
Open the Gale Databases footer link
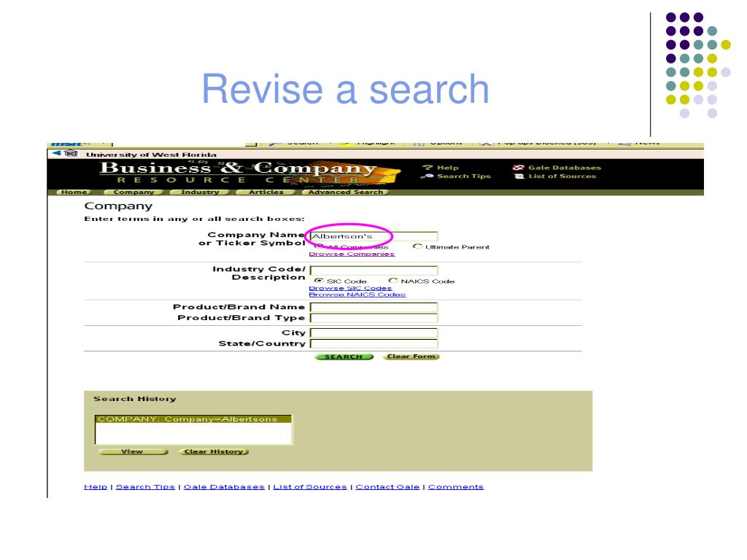click(x=224, y=486)
